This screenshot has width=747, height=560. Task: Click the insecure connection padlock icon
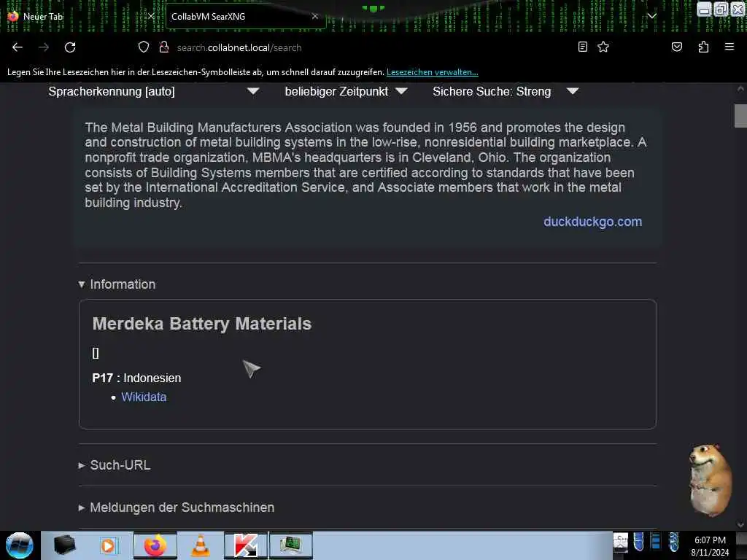click(164, 47)
